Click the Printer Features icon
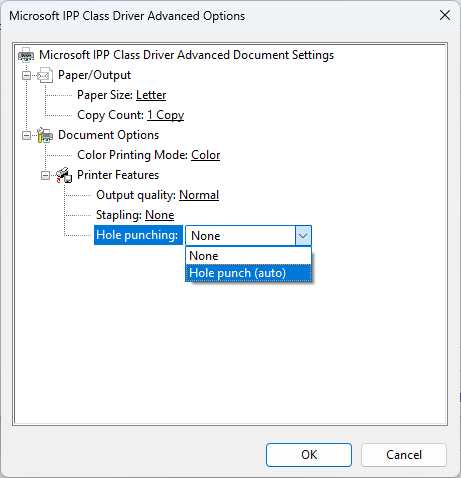 [x=64, y=175]
